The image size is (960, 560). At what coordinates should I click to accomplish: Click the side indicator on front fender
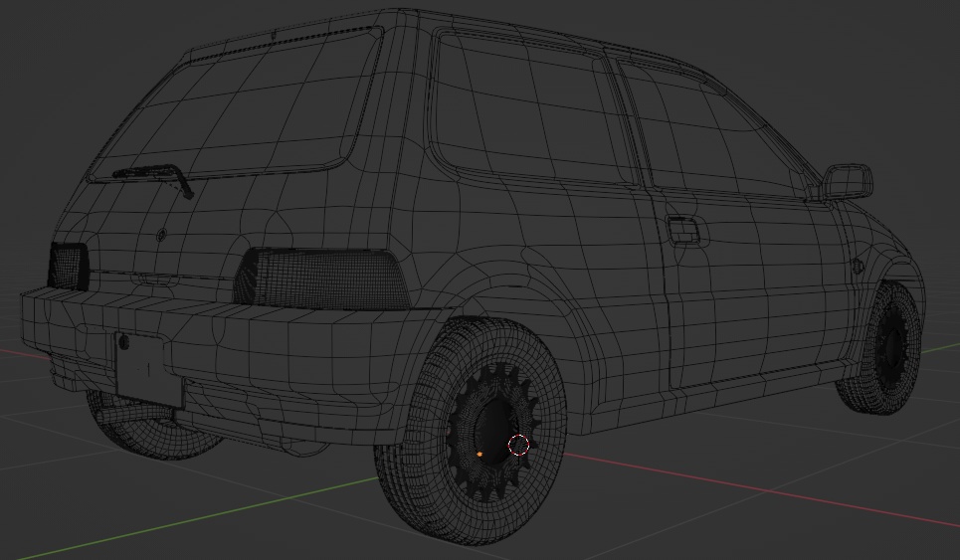[x=858, y=267]
